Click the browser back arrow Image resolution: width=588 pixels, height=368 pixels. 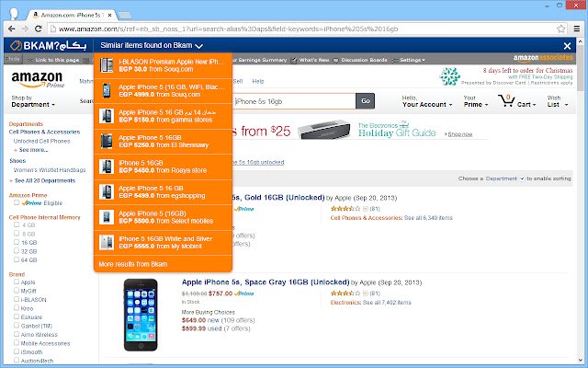click(x=12, y=29)
